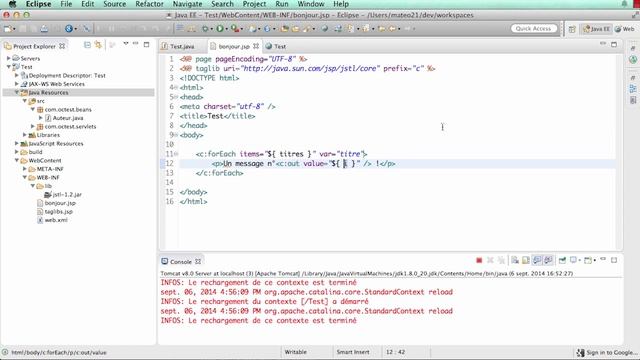The height and width of the screenshot is (360, 640).
Task: Switch to Java EE perspective
Action: pos(597,29)
